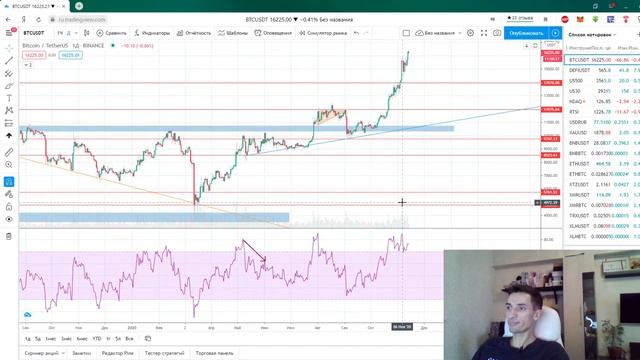Select DEFIUSDT row in watchlist

point(602,70)
